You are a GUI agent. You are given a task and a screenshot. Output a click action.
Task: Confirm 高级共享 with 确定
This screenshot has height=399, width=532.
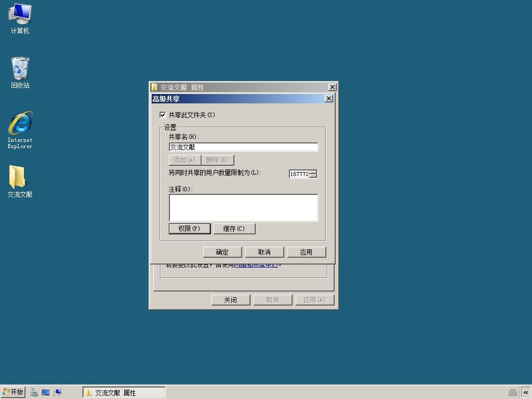(x=222, y=252)
